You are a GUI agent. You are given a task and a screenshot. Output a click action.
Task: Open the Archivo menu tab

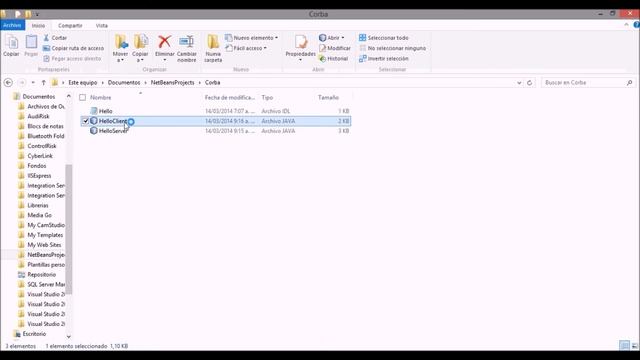point(12,25)
